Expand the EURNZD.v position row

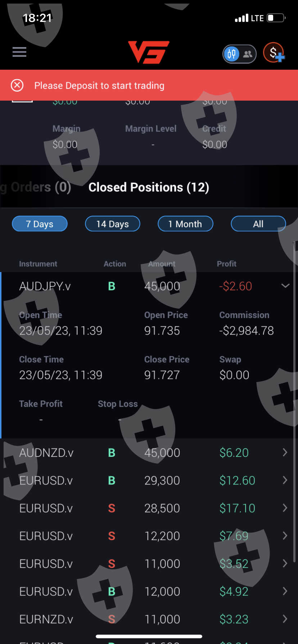point(285,619)
